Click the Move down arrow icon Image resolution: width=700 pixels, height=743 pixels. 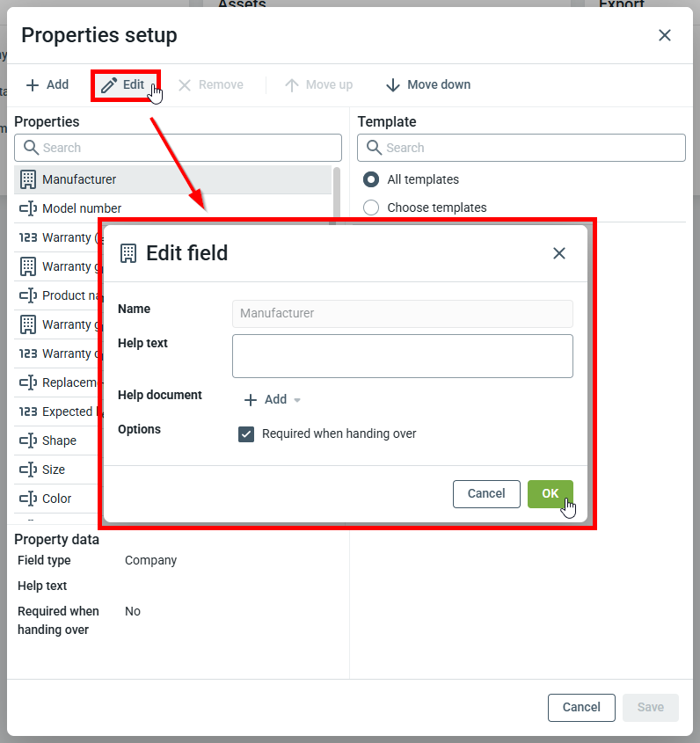click(x=392, y=85)
